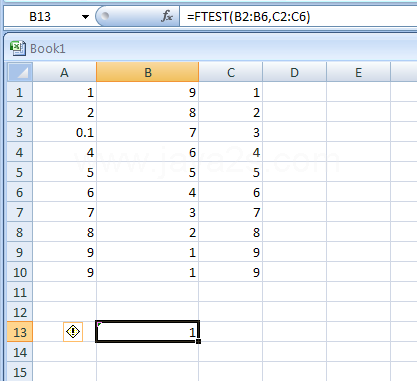Select column D header

click(x=294, y=72)
